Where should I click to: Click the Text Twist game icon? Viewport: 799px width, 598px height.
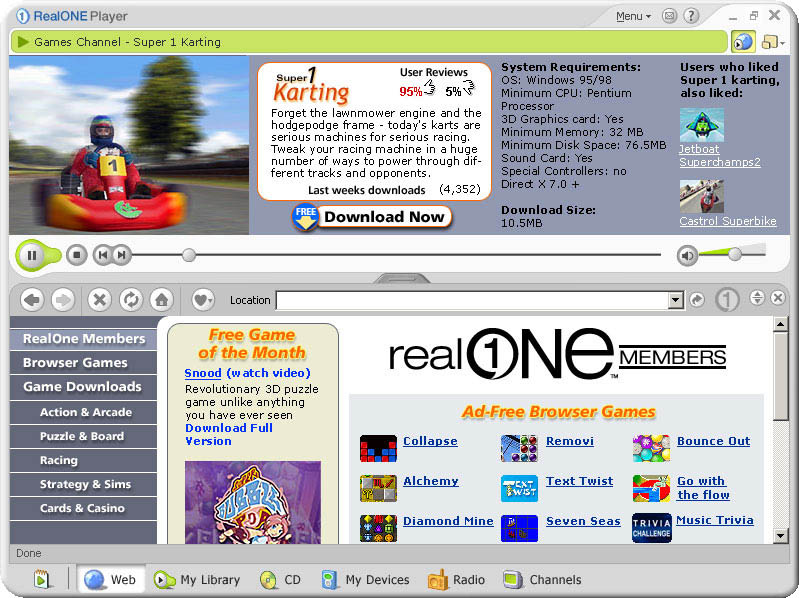click(519, 488)
